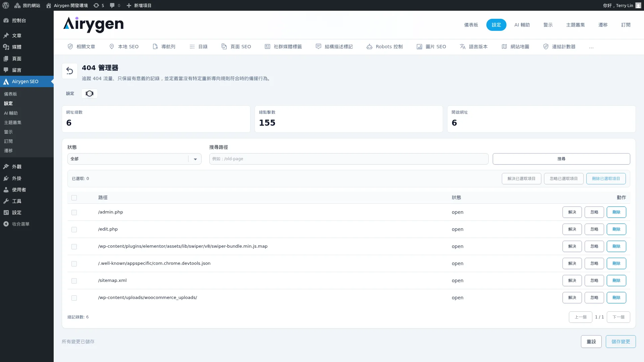
Task: Open the Robots 控制 settings tab
Action: [x=385, y=47]
